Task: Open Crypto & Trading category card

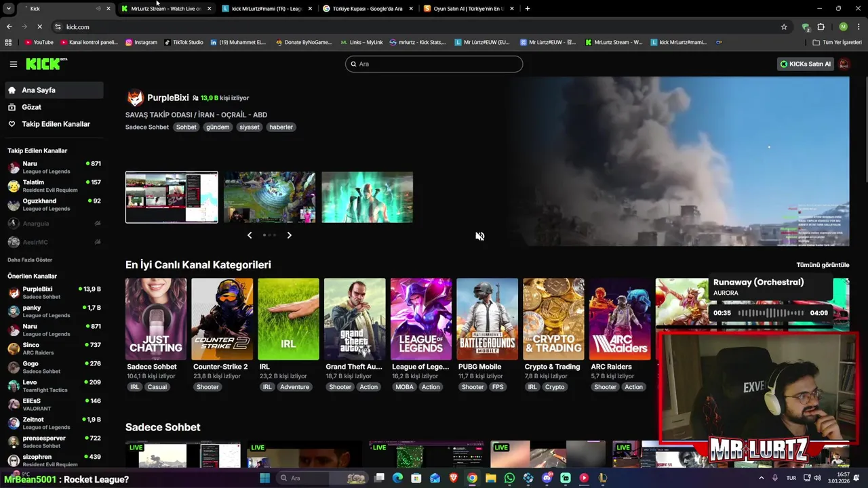Action: (x=553, y=319)
